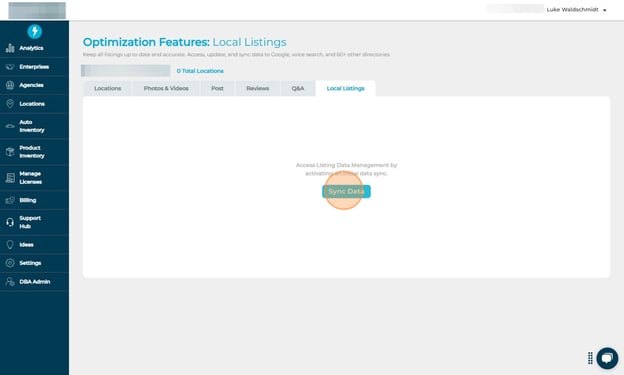624x375 pixels.
Task: Click the dotted grip beside chat
Action: click(590, 358)
